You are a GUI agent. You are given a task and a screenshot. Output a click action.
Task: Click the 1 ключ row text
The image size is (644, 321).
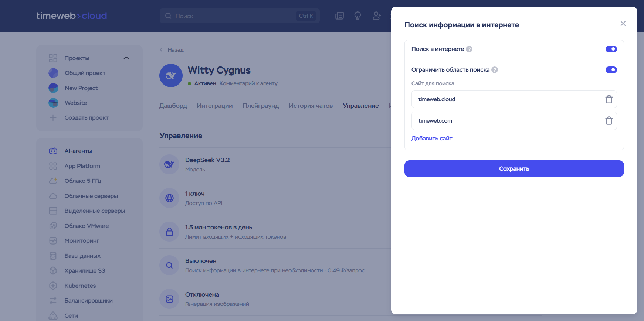[195, 194]
